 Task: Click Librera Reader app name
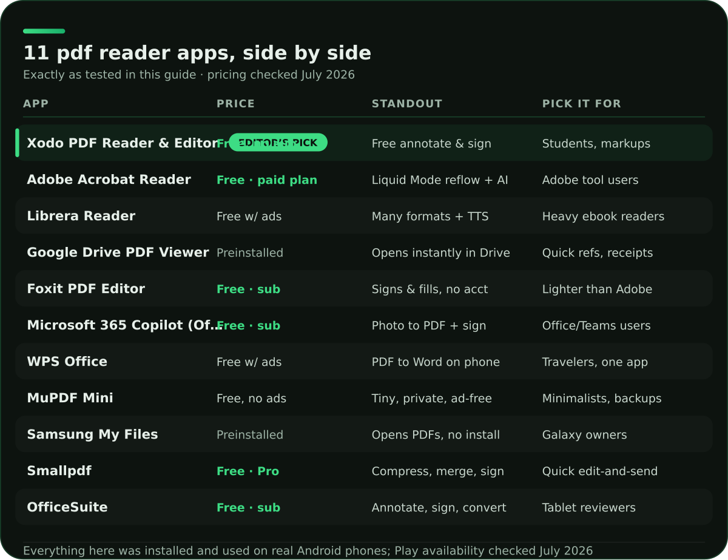click(x=81, y=216)
